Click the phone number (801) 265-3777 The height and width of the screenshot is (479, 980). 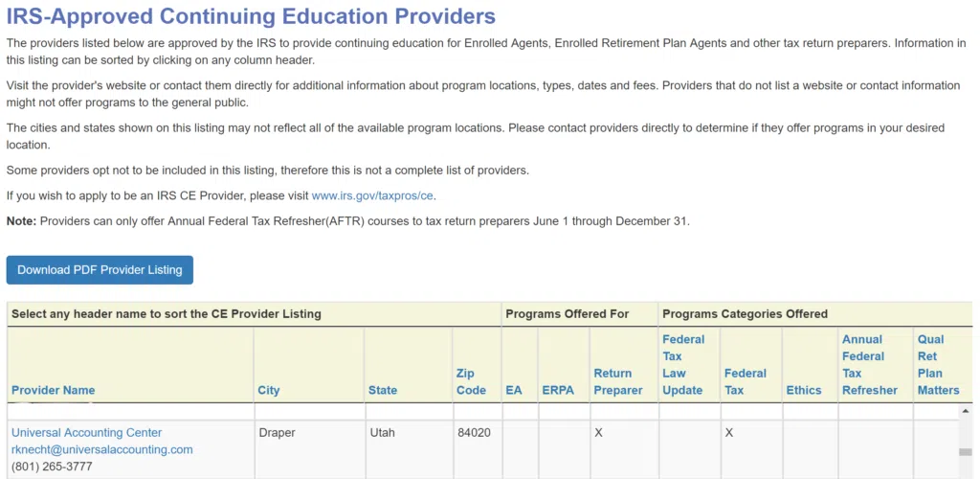(x=52, y=467)
